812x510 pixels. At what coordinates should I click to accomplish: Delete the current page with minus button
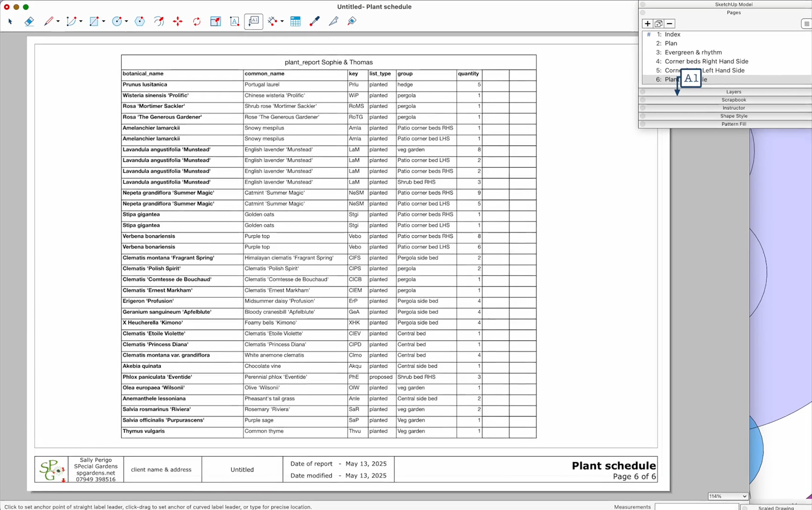pyautogui.click(x=670, y=24)
